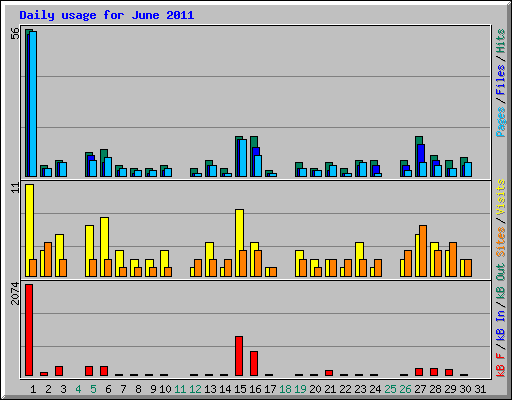Select day "9" on the x-axis
The width and height of the screenshot is (512, 400).
coord(153,389)
